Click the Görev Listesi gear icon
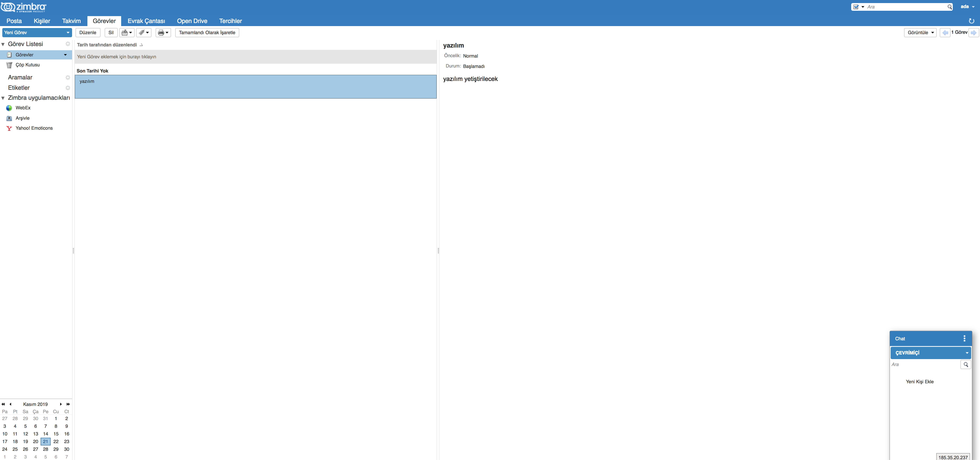980x460 pixels. click(68, 44)
